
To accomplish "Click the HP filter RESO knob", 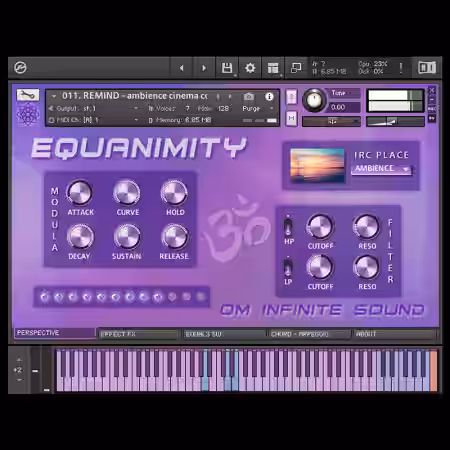I will (366, 227).
